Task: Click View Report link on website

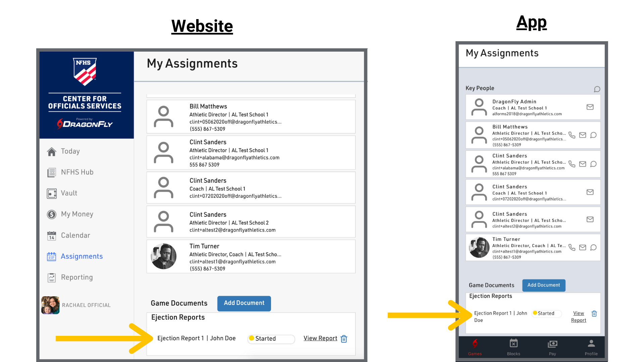Action: click(320, 338)
